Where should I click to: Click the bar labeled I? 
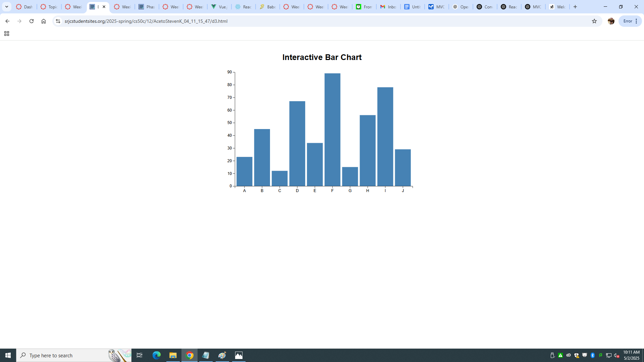pyautogui.click(x=385, y=136)
